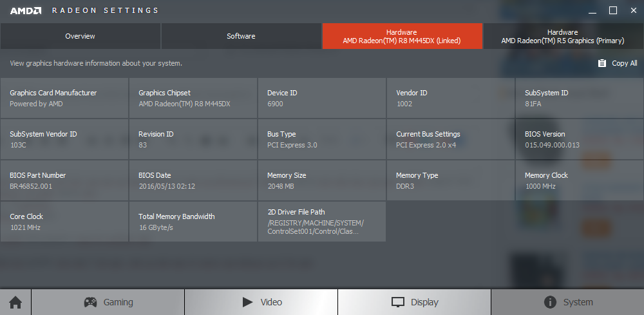Click the Home icon in bottom bar
644x315 pixels.
pyautogui.click(x=15, y=302)
